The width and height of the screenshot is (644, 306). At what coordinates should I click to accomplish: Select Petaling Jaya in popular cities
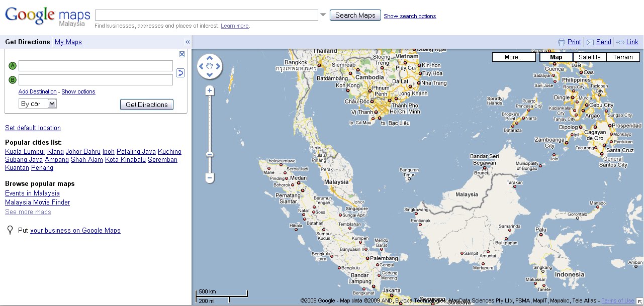pyautogui.click(x=136, y=152)
